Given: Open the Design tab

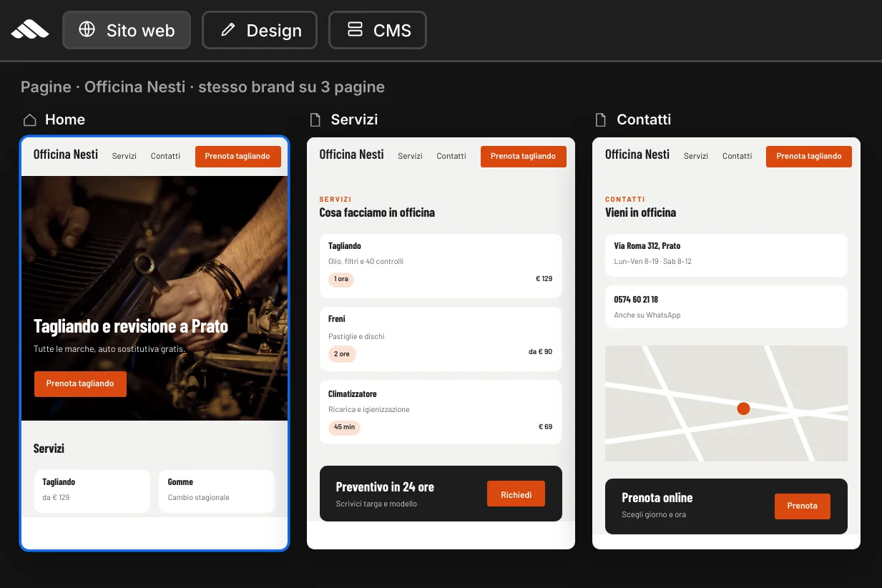Looking at the screenshot, I should point(260,30).
